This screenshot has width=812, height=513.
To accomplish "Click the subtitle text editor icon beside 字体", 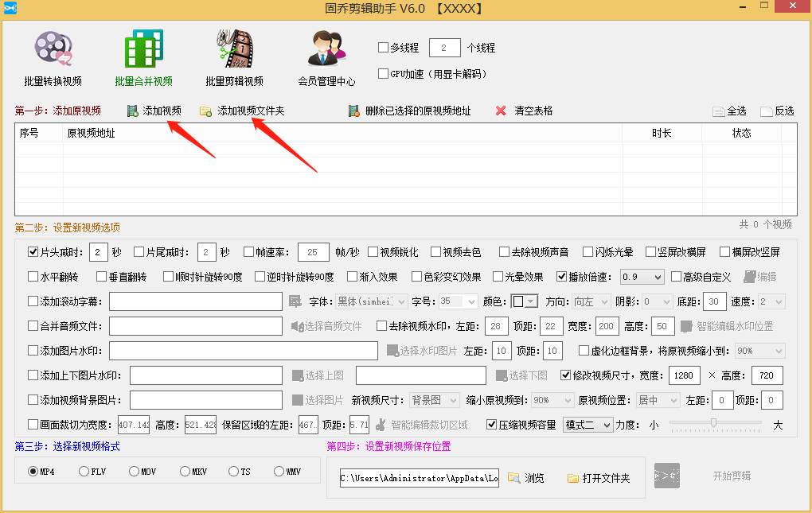I will [x=295, y=301].
